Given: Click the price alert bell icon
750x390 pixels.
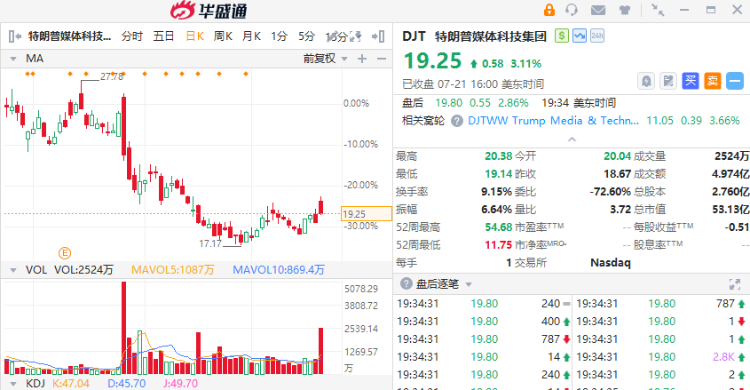Looking at the screenshot, I should tap(646, 81).
